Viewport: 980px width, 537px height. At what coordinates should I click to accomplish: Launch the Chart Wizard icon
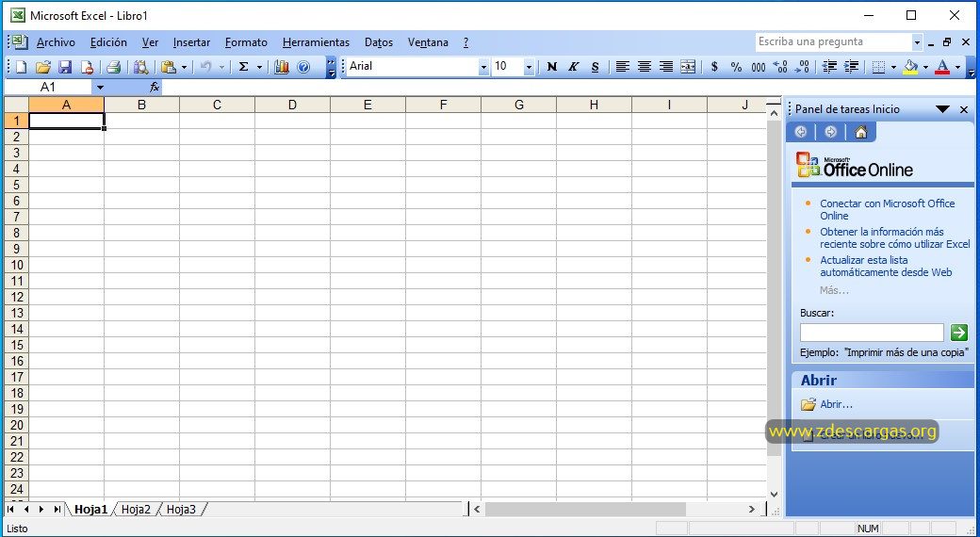click(x=281, y=67)
